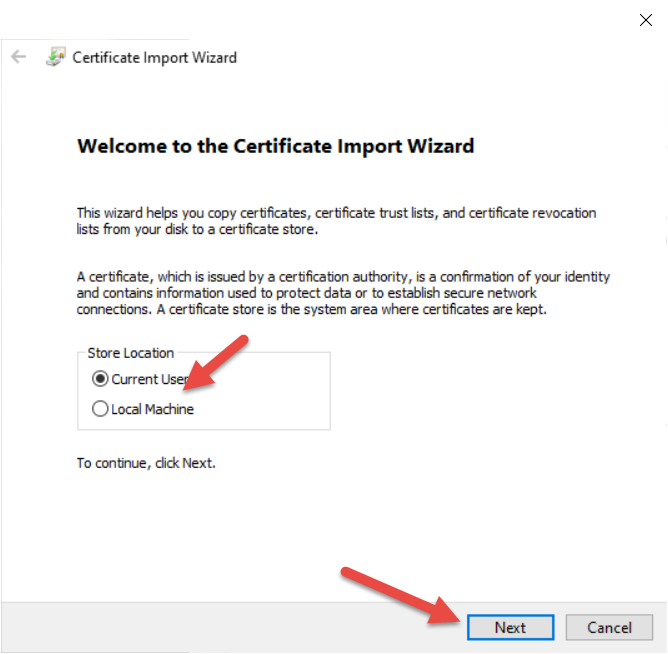The width and height of the screenshot is (668, 654).
Task: Click the back arrow in the wizard header
Action: click(x=18, y=57)
